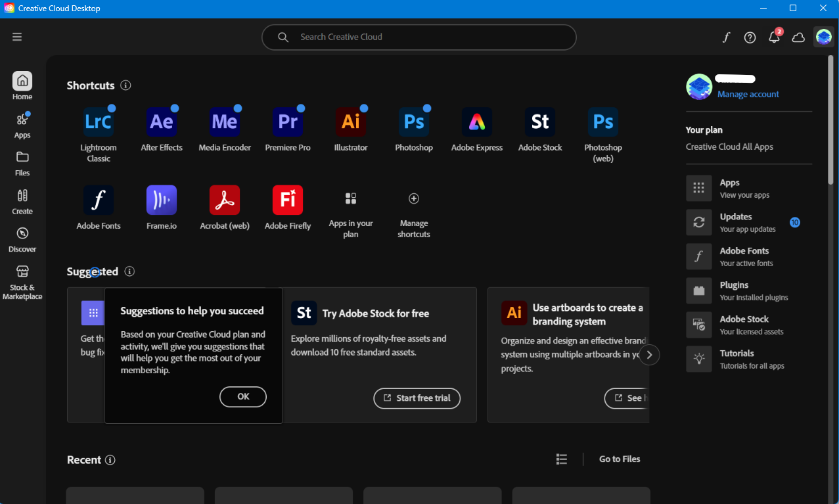Launch Adobe Firefly shortcut

pos(288,200)
